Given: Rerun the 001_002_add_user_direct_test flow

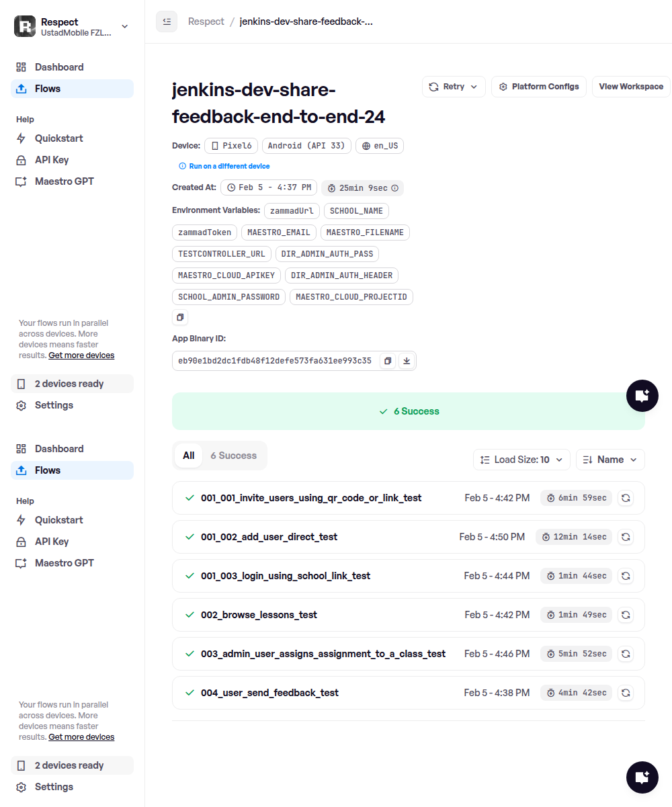Looking at the screenshot, I should (x=626, y=537).
